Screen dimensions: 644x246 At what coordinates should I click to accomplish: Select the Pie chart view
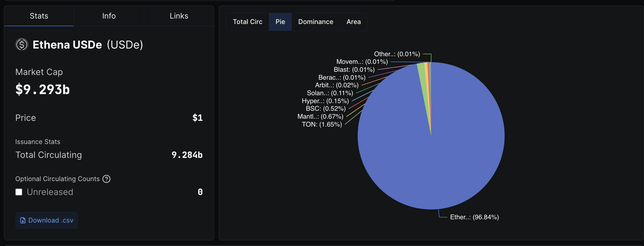280,22
